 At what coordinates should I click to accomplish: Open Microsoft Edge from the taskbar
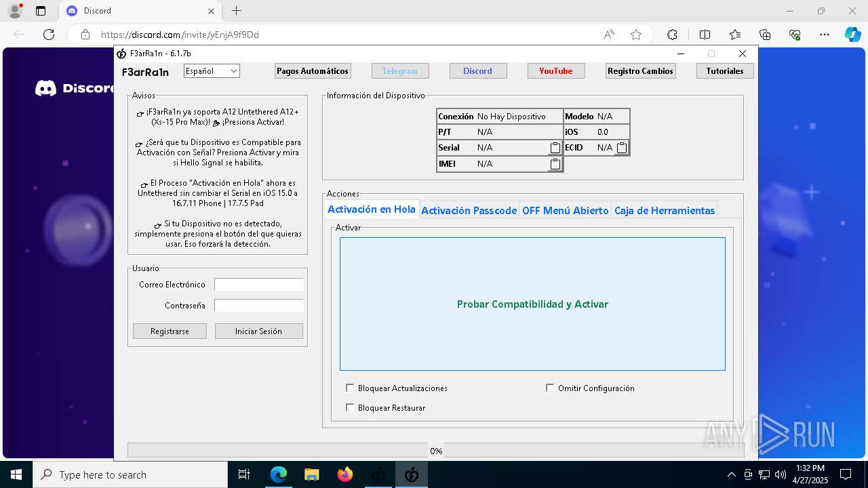coord(279,474)
